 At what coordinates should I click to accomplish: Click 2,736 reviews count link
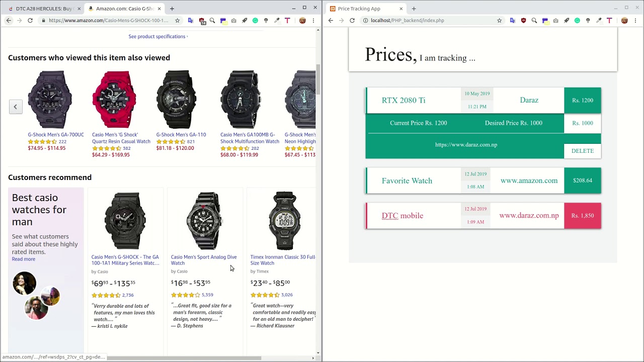coord(128,295)
